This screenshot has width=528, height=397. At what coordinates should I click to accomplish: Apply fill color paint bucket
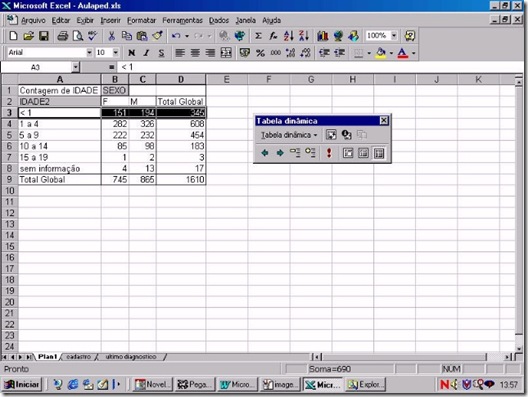click(x=381, y=53)
